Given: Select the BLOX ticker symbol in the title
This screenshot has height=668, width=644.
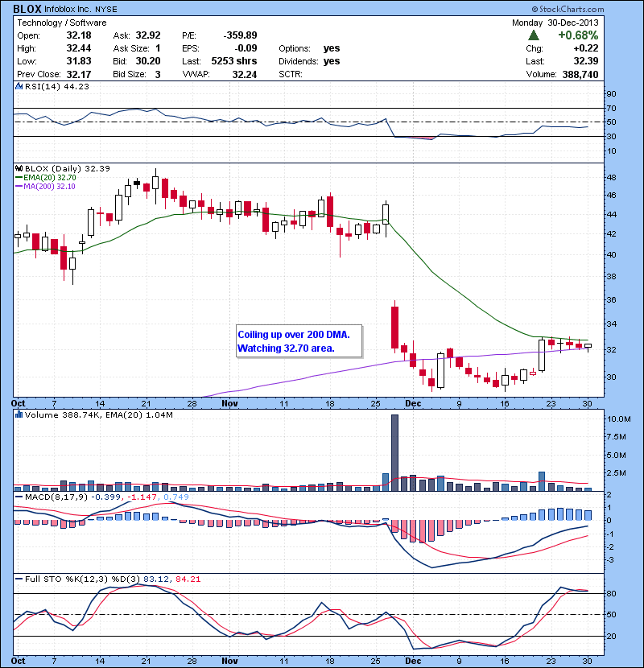Looking at the screenshot, I should 27,9.
